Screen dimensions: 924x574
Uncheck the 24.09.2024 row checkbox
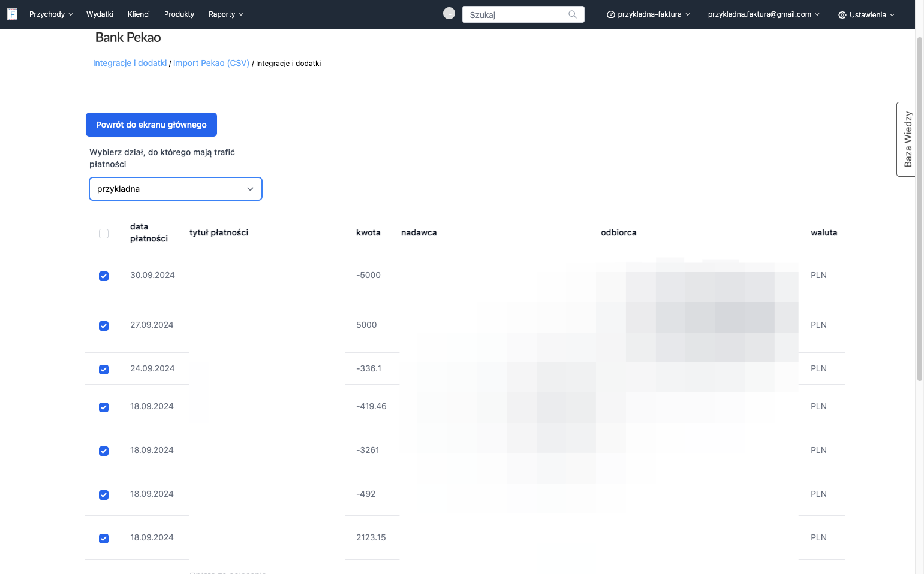[x=104, y=370]
